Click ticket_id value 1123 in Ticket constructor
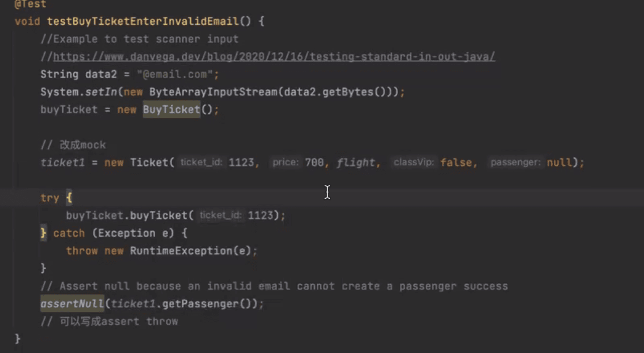The height and width of the screenshot is (353, 644). 241,162
